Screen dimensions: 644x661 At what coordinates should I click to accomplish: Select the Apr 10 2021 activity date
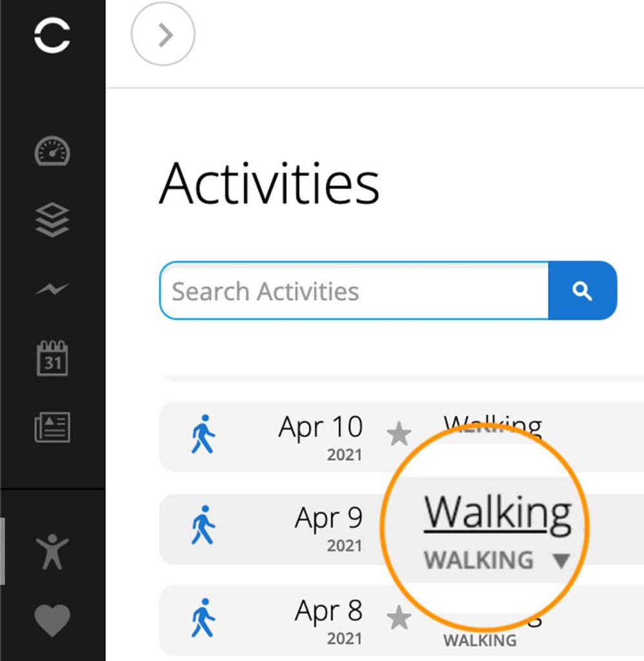click(x=321, y=436)
